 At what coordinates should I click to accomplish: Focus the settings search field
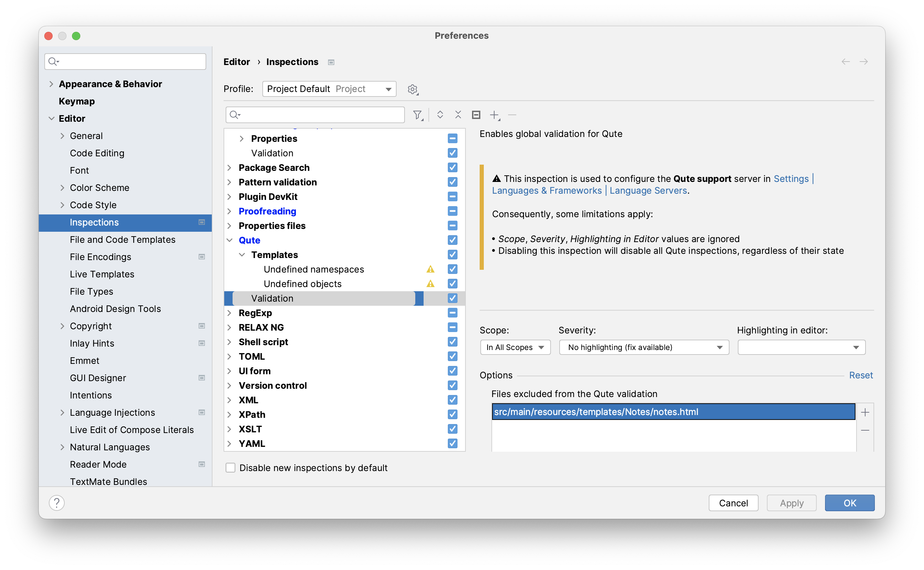tap(125, 62)
